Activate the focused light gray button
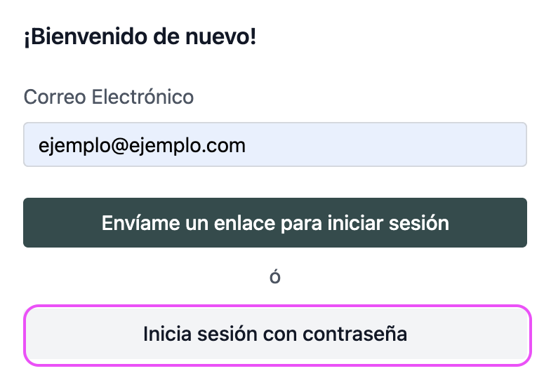Screen dimensions: 551x392 point(274,334)
